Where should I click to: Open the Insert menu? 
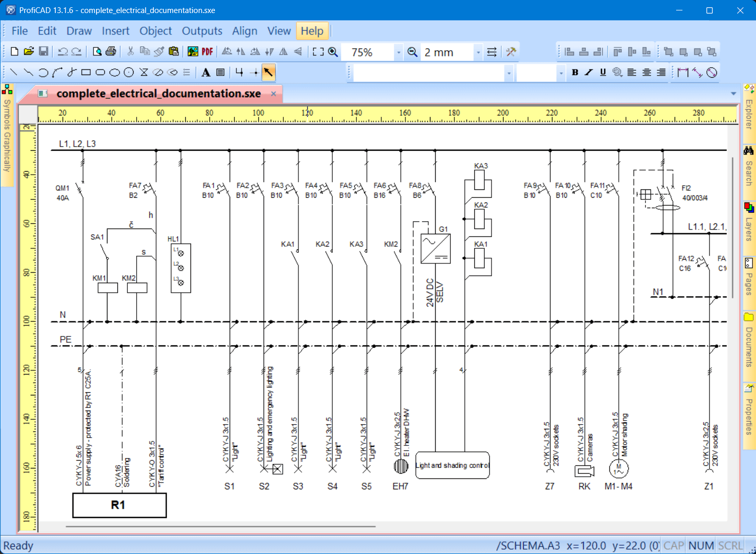tap(116, 31)
